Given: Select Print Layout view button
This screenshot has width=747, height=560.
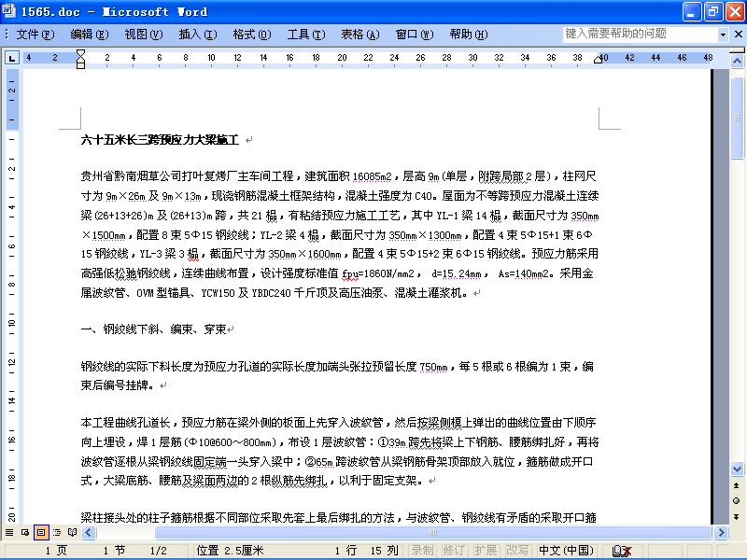Looking at the screenshot, I should tap(41, 532).
